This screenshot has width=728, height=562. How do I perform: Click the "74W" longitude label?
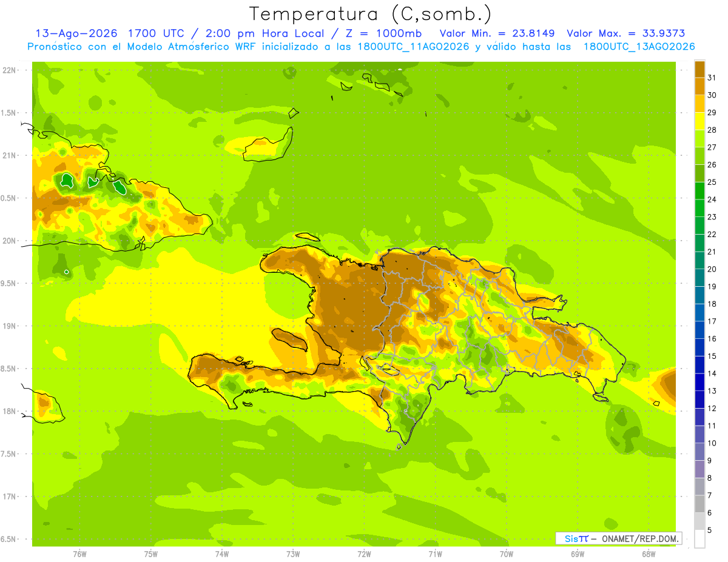click(222, 554)
